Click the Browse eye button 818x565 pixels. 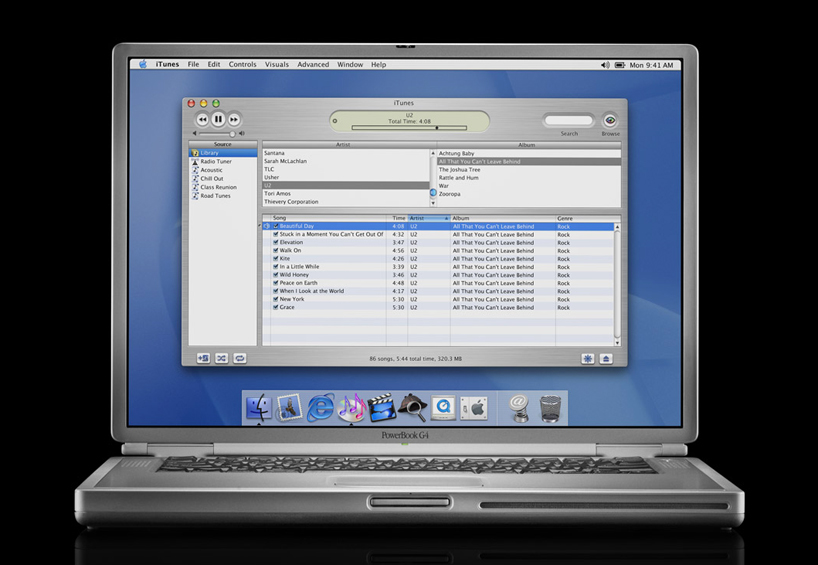(609, 121)
